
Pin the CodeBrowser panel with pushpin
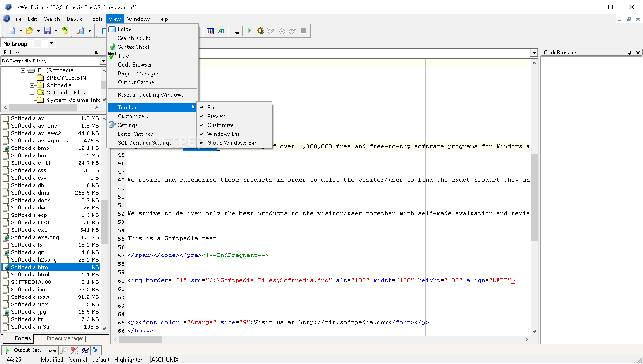629,53
